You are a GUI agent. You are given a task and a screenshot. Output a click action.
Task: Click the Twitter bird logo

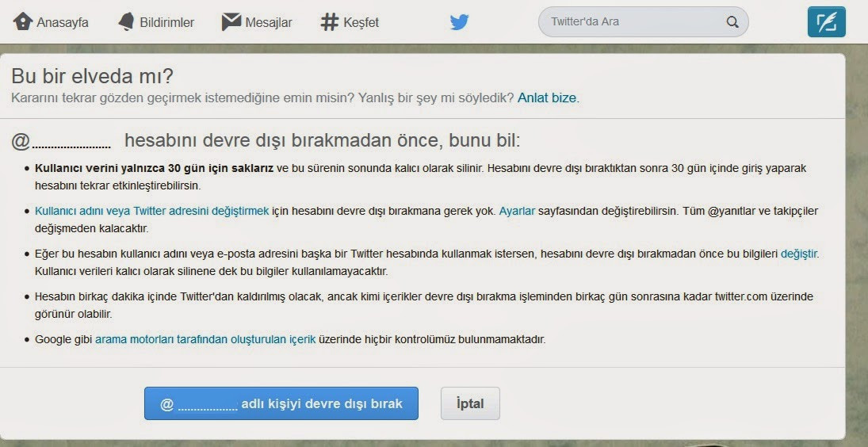(460, 22)
